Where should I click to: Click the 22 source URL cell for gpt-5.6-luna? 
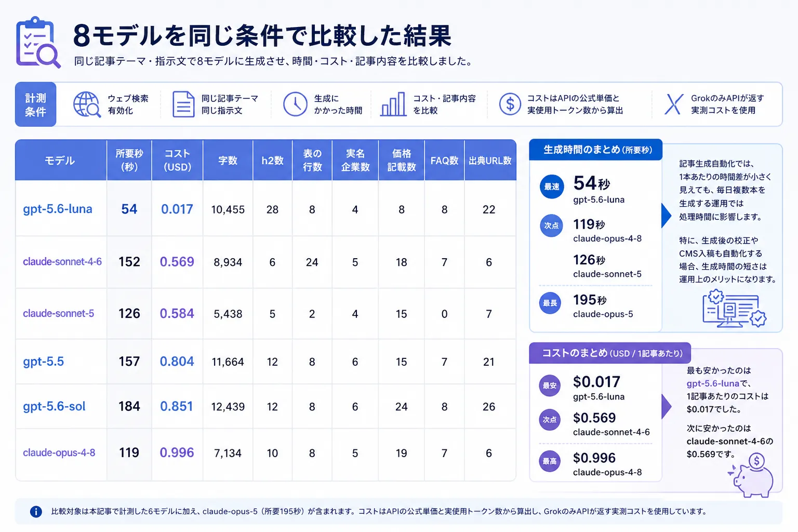[489, 209]
